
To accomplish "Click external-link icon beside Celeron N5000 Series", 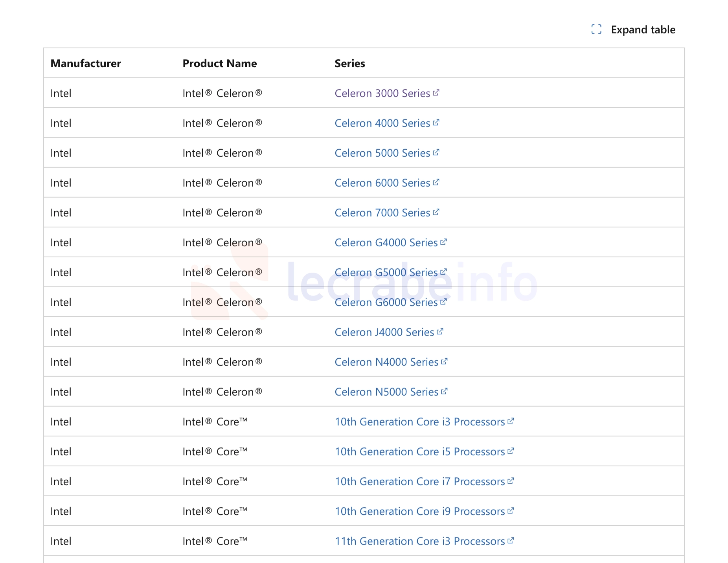I will point(444,391).
